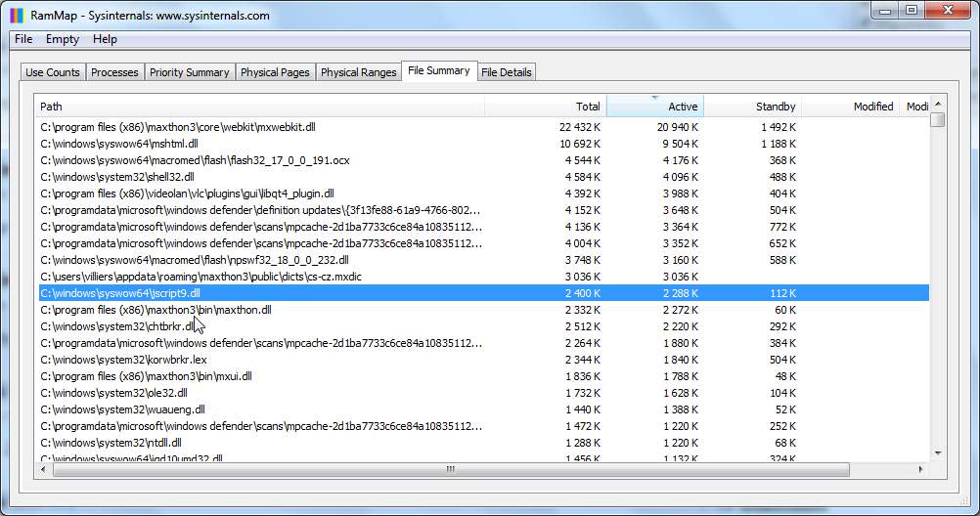The image size is (980, 516).
Task: Select the libqt4_plugin.dll row
Action: click(484, 193)
